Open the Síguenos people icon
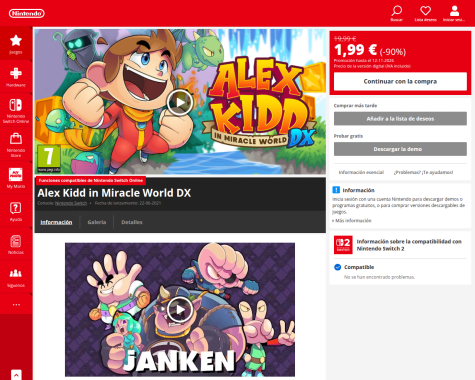This screenshot has height=380, width=475. (16, 274)
